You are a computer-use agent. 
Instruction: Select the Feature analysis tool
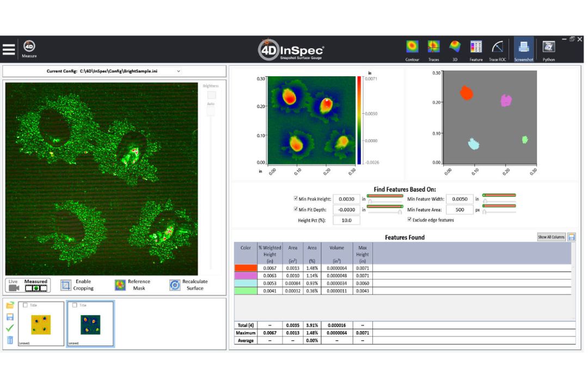pos(476,47)
